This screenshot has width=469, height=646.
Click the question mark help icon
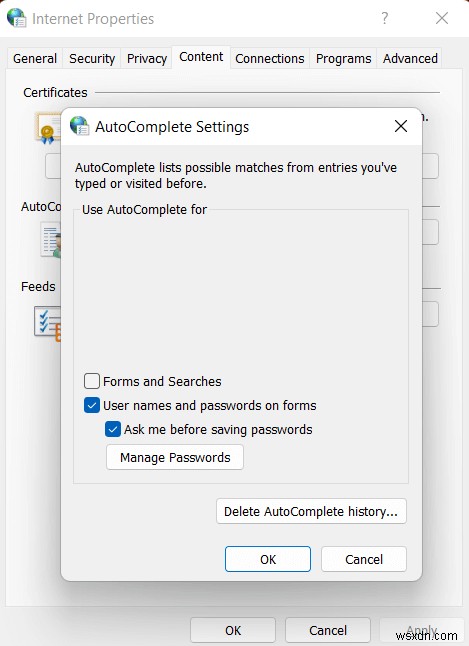pos(384,18)
